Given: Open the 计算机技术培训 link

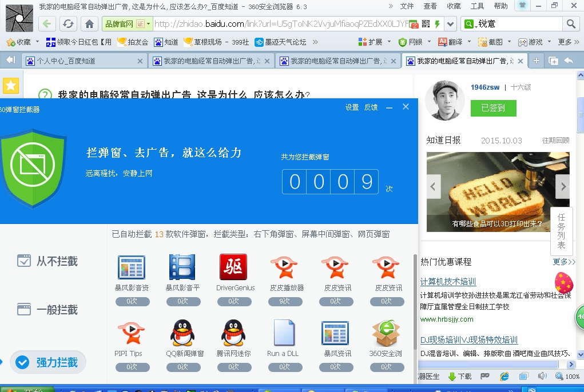Looking at the screenshot, I should click(x=448, y=282).
